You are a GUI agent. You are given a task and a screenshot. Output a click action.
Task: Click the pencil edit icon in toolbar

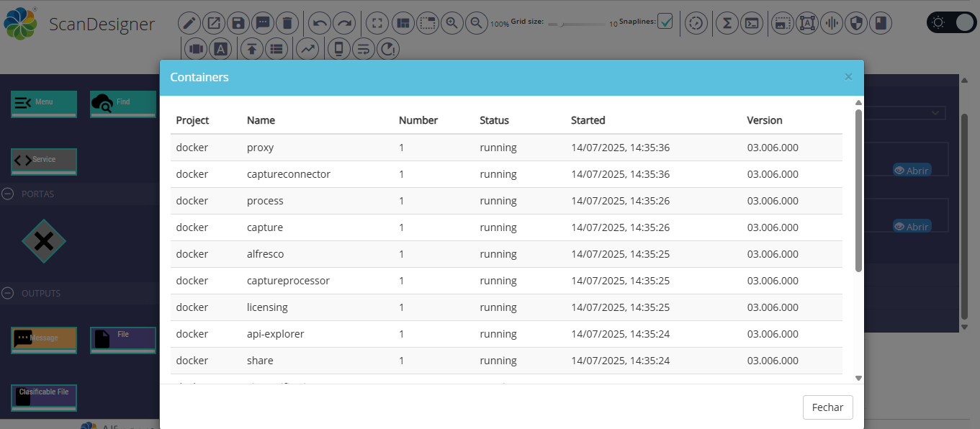[x=189, y=23]
